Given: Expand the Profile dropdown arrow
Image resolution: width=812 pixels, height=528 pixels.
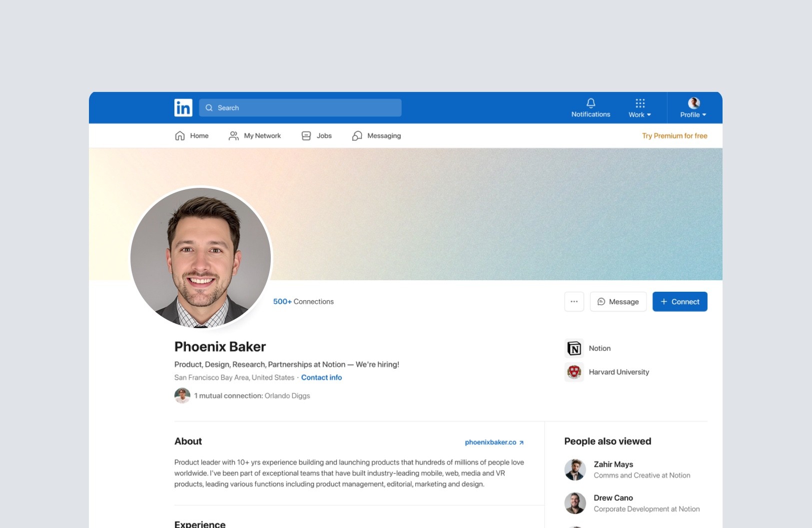Looking at the screenshot, I should (704, 115).
